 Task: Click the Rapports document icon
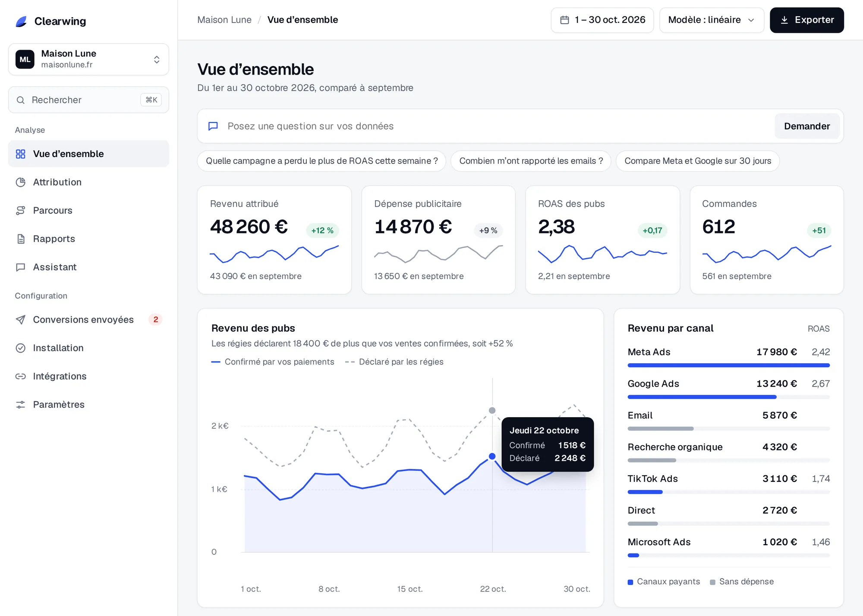(20, 239)
